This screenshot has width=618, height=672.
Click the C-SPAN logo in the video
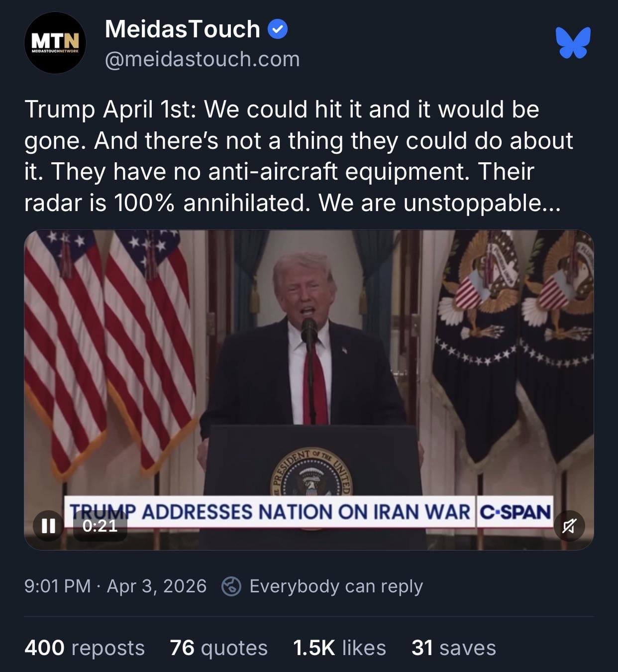click(x=515, y=512)
